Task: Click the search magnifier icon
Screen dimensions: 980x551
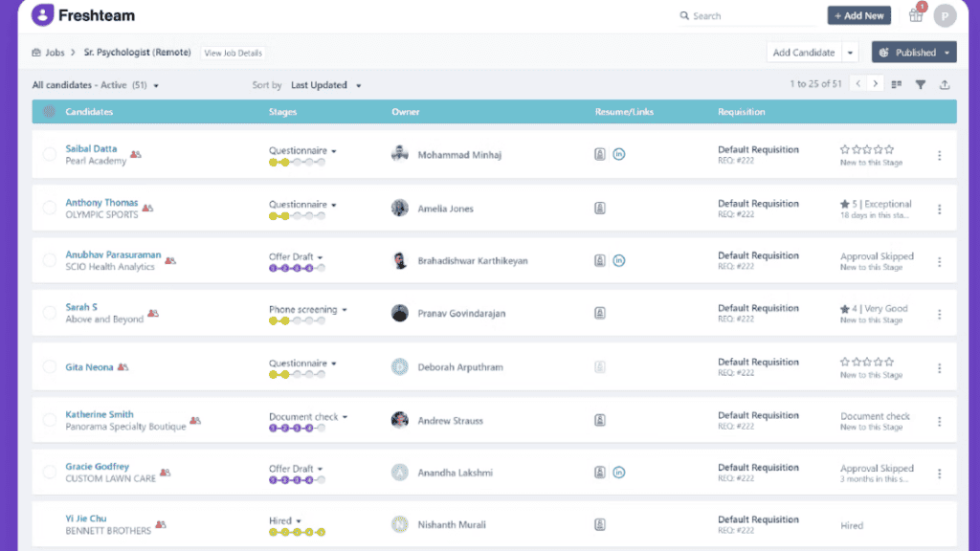Action: tap(682, 15)
